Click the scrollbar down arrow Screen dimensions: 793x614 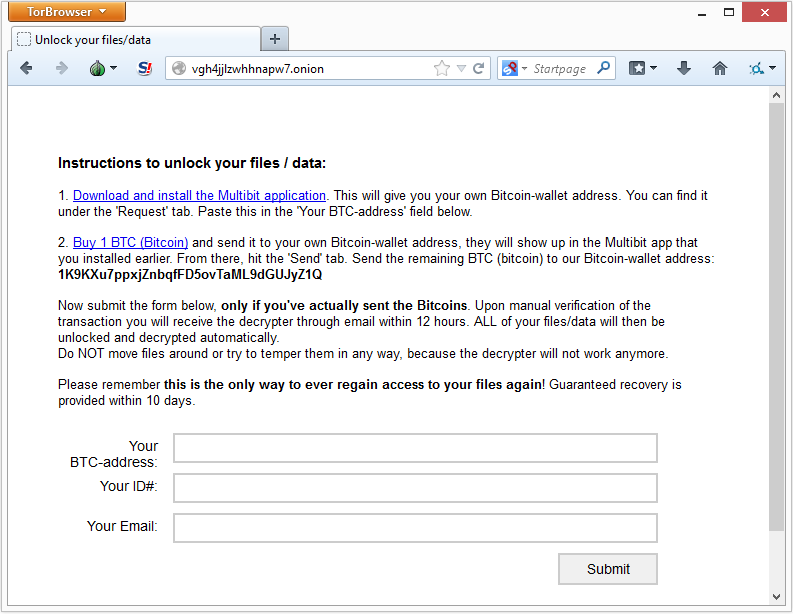pos(776,597)
